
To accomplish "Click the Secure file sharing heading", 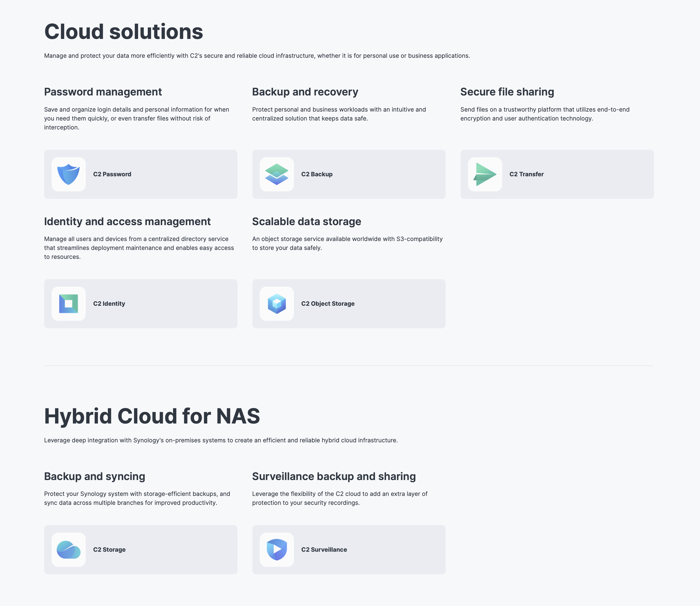I will coord(507,92).
